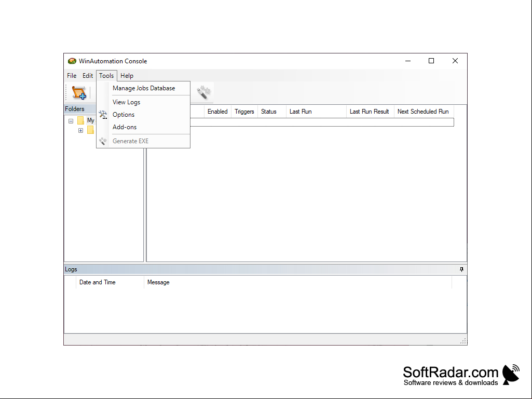
Task: Click the magic wand toolbar icon
Action: 203,92
